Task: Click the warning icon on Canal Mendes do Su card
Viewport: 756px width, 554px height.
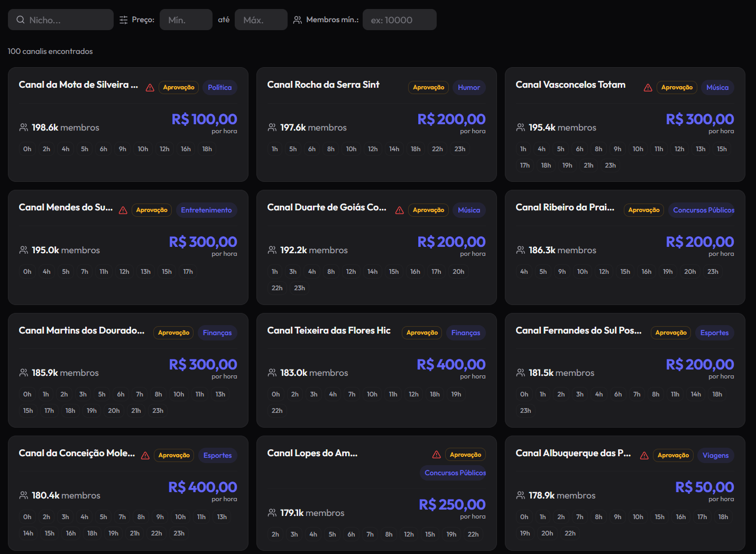Action: [x=123, y=210]
